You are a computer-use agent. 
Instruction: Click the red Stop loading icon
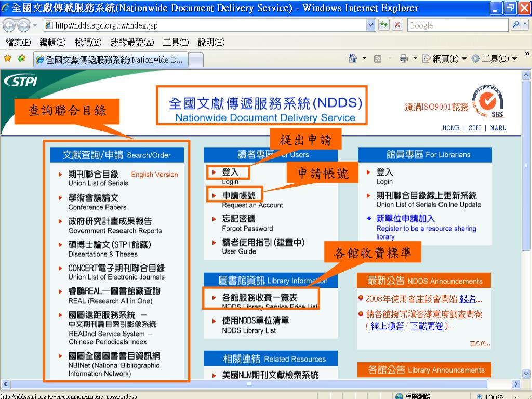point(397,25)
